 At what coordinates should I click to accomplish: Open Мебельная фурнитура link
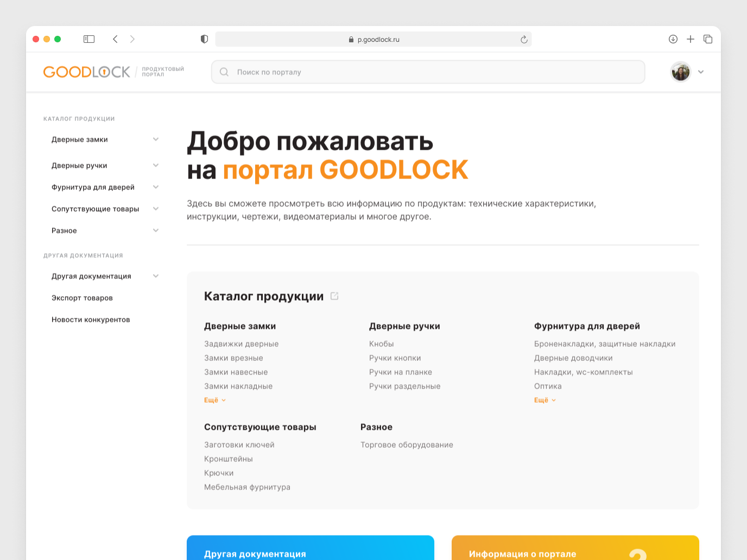coord(247,487)
